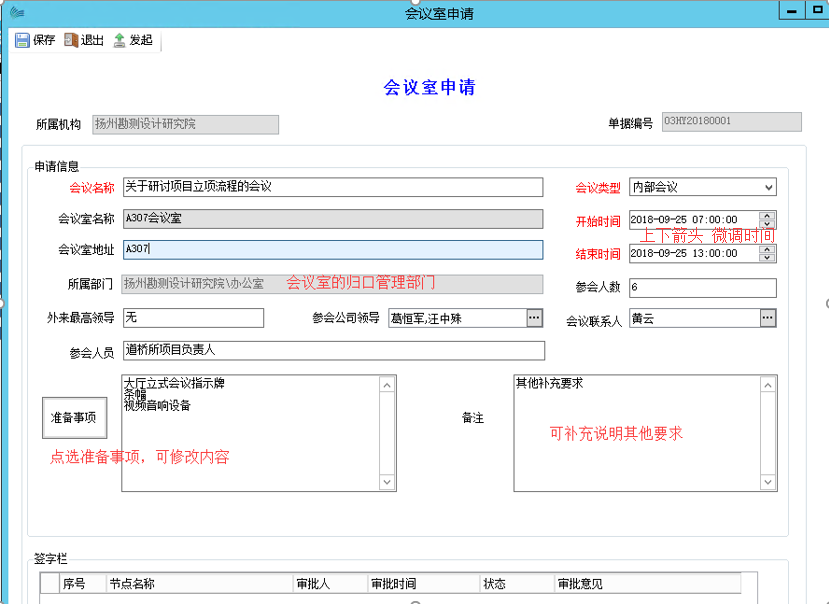Screen dimensions: 829x604
Task: Click the up scroll arrow of 准备事项 list
Action: [x=387, y=385]
